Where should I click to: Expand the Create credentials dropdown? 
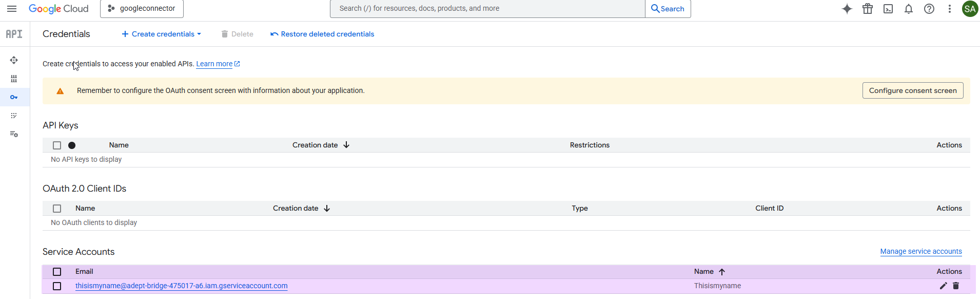[x=162, y=34]
